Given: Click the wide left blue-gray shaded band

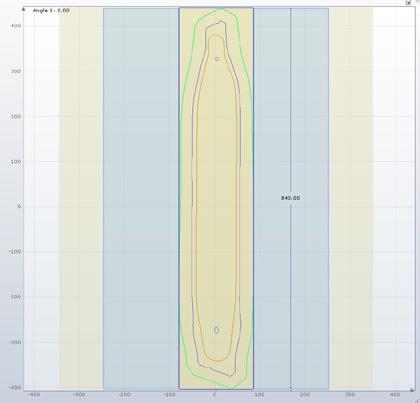Looking at the screenshot, I should (141, 198).
